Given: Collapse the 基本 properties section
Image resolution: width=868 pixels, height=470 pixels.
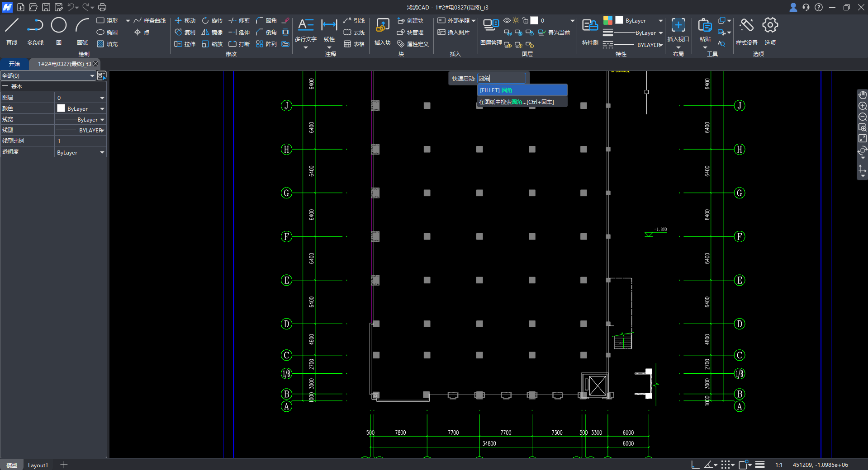Looking at the screenshot, I should tap(5, 86).
